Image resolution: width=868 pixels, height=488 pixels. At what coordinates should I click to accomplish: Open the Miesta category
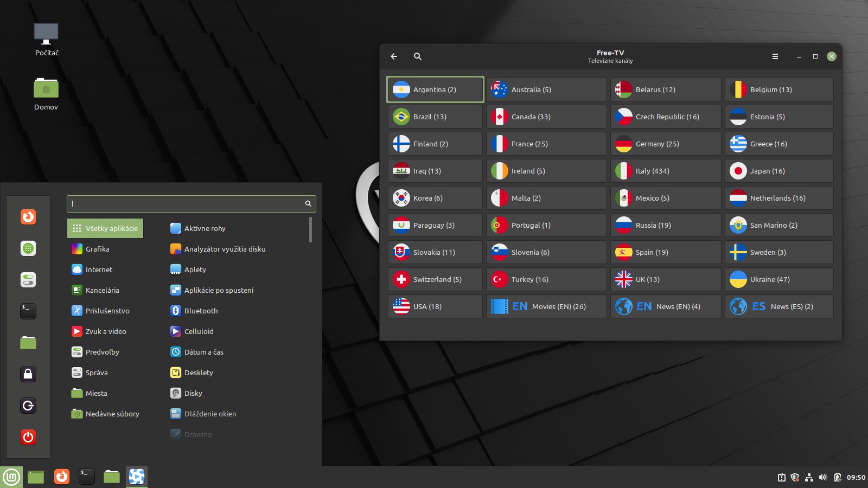pos(105,393)
